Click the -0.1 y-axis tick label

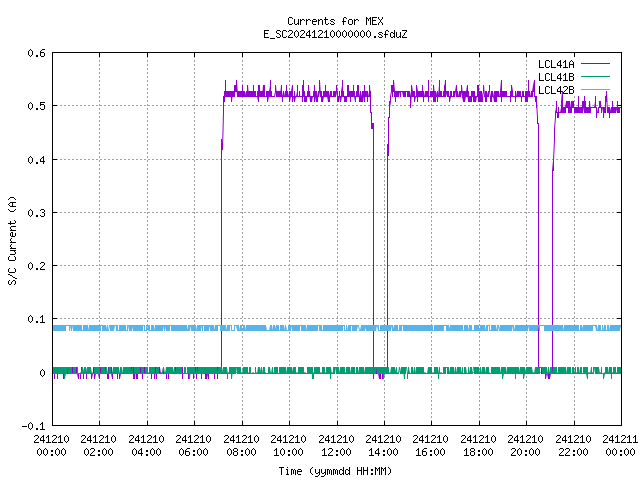click(x=33, y=426)
